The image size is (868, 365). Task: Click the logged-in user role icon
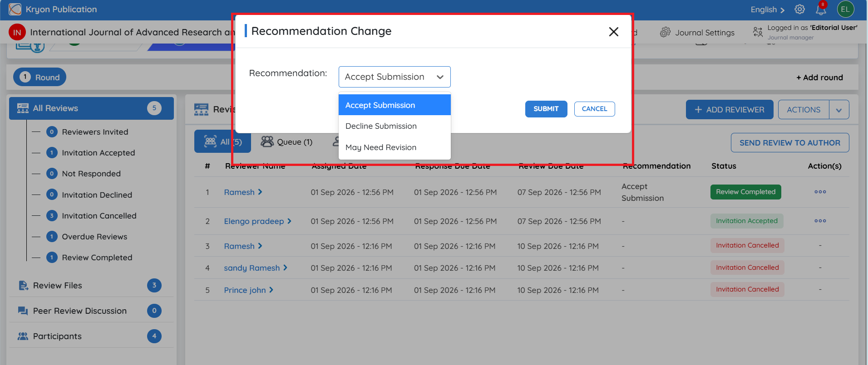pyautogui.click(x=758, y=32)
